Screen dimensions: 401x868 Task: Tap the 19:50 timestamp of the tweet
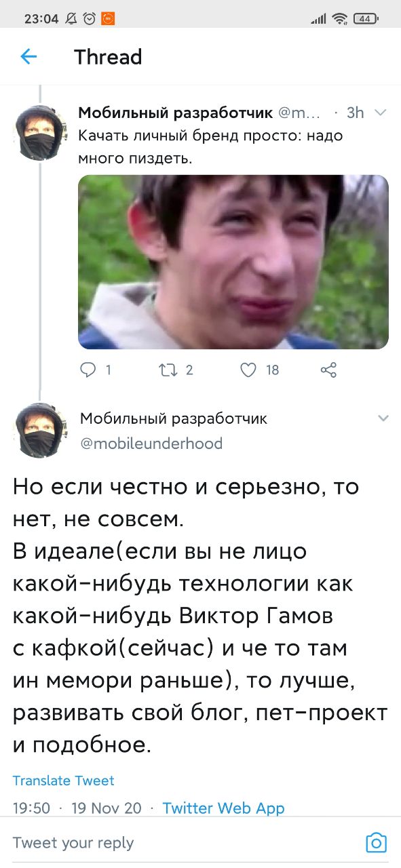[x=32, y=808]
